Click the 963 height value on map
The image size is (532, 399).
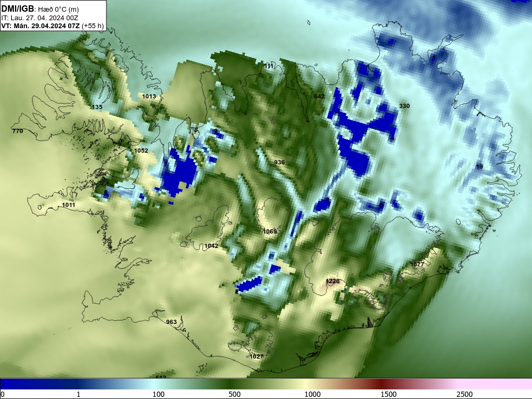(171, 322)
